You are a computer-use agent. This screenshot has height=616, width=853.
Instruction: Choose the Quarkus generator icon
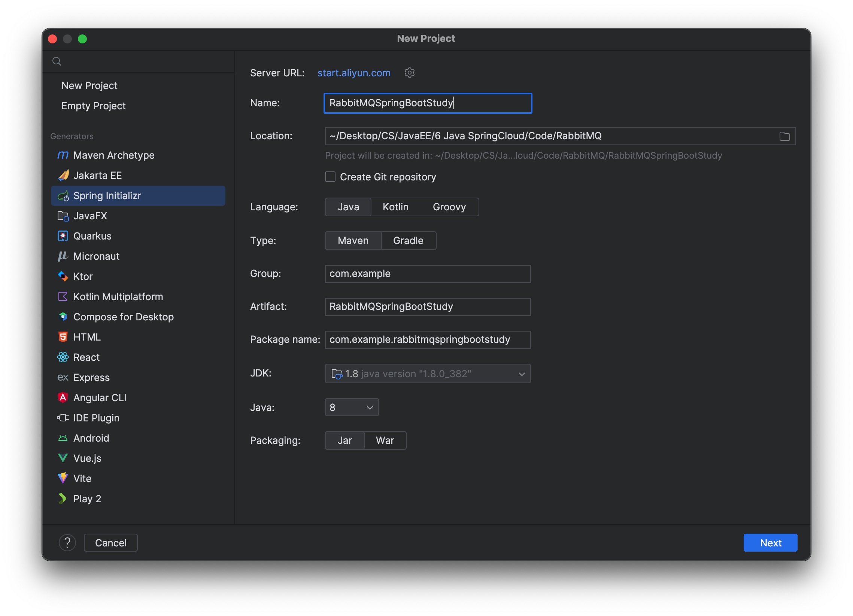[x=63, y=236]
